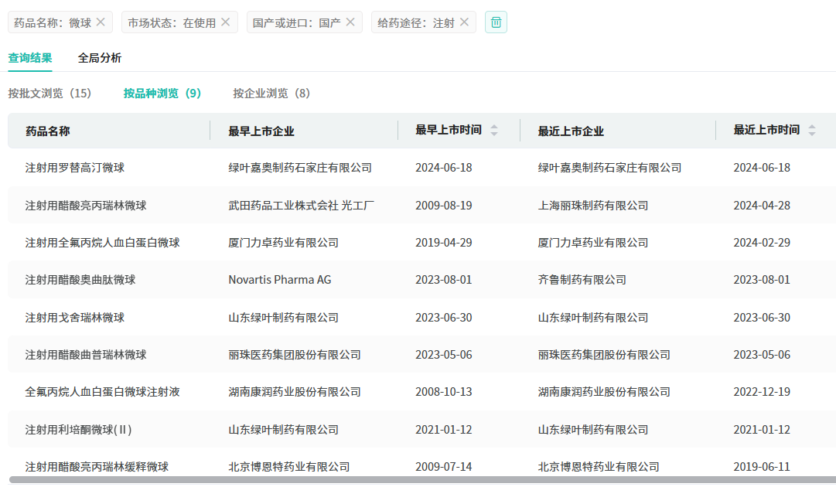Viewport: 836px width, 504px height.
Task: Remove the 药品名称：微球 filter tag
Action: tap(101, 22)
